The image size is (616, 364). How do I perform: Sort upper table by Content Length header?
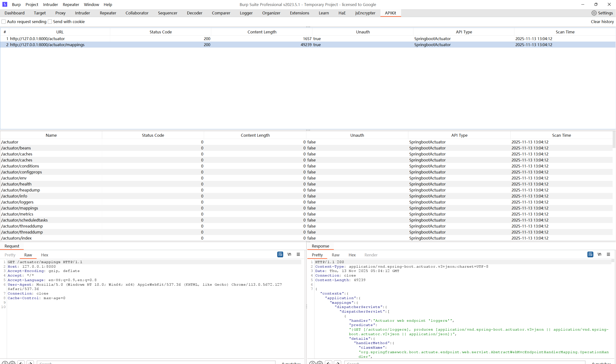coord(262,32)
